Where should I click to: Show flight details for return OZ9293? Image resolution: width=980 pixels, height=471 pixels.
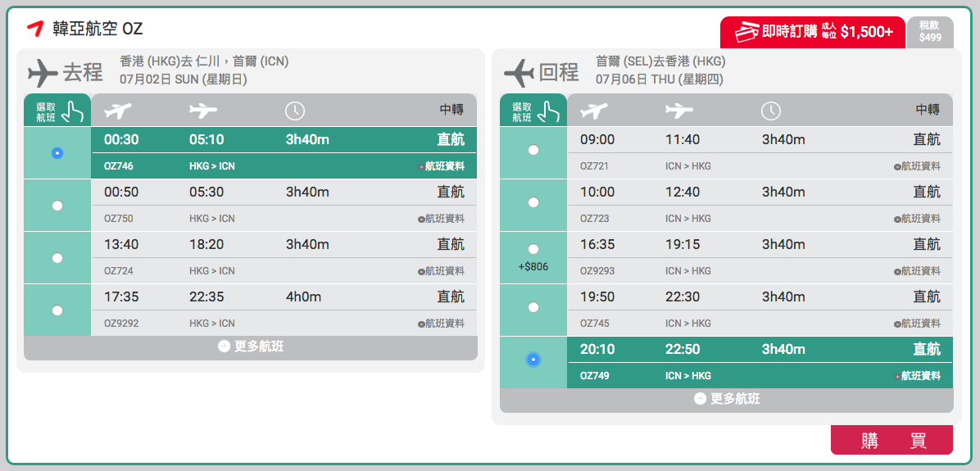pos(918,271)
